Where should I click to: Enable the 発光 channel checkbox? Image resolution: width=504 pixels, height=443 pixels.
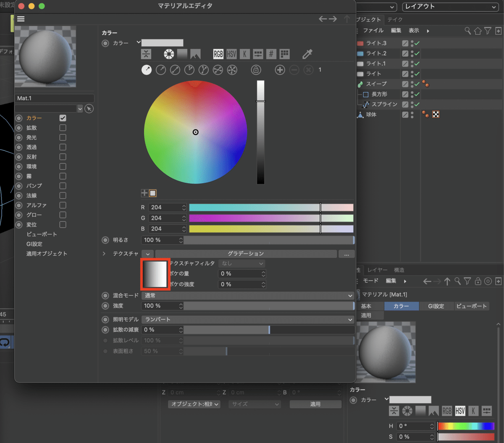[x=63, y=137]
